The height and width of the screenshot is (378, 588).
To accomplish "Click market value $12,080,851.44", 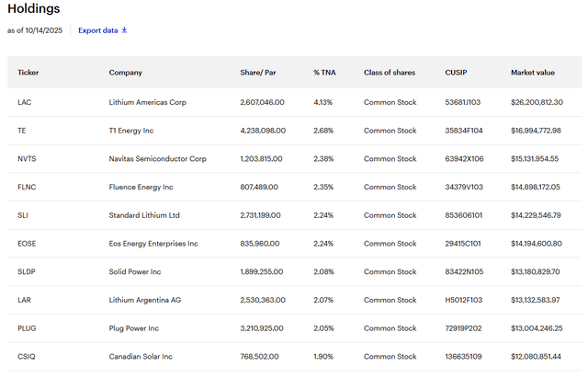I will (x=536, y=357).
